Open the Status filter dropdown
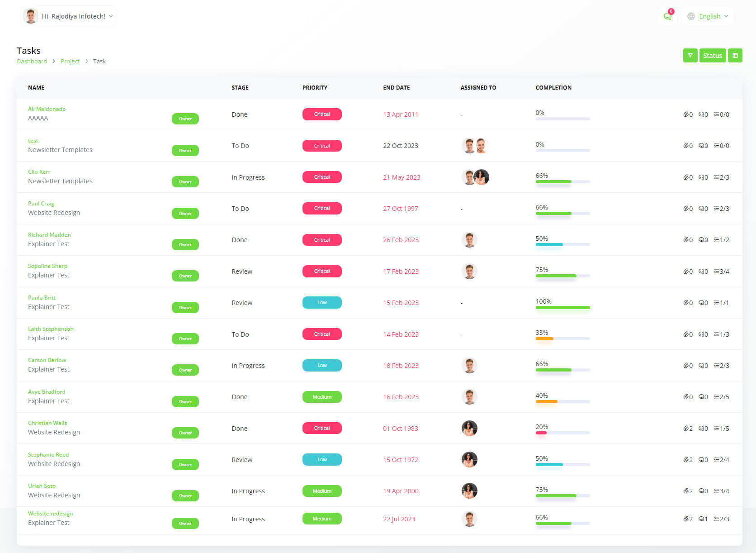Viewport: 756px width, 553px height. pos(712,55)
